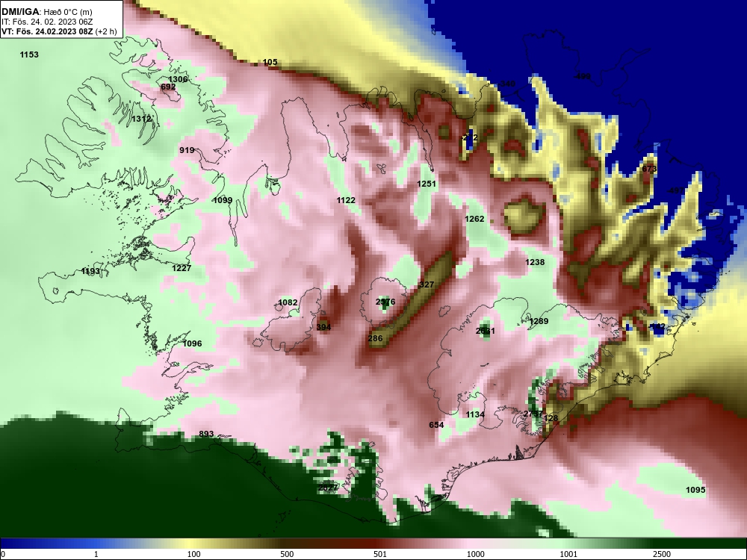Click the map value 692
The height and width of the screenshot is (560, 747).
coord(168,87)
